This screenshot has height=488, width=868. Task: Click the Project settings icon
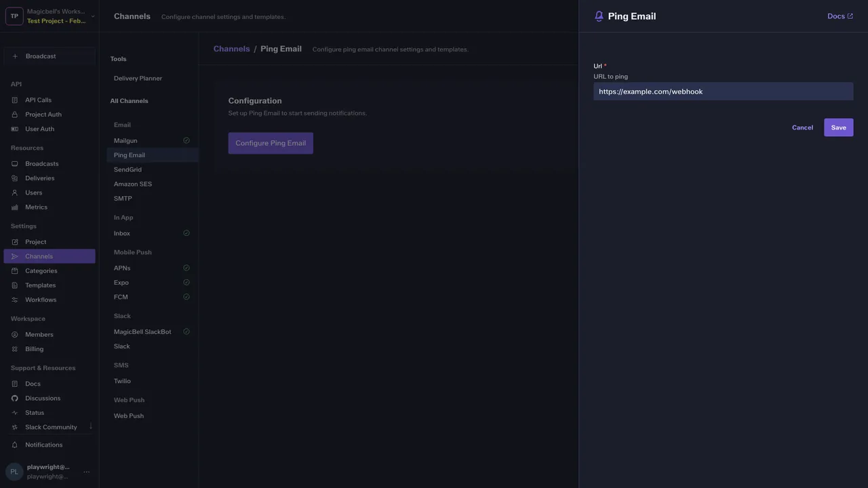click(x=15, y=242)
